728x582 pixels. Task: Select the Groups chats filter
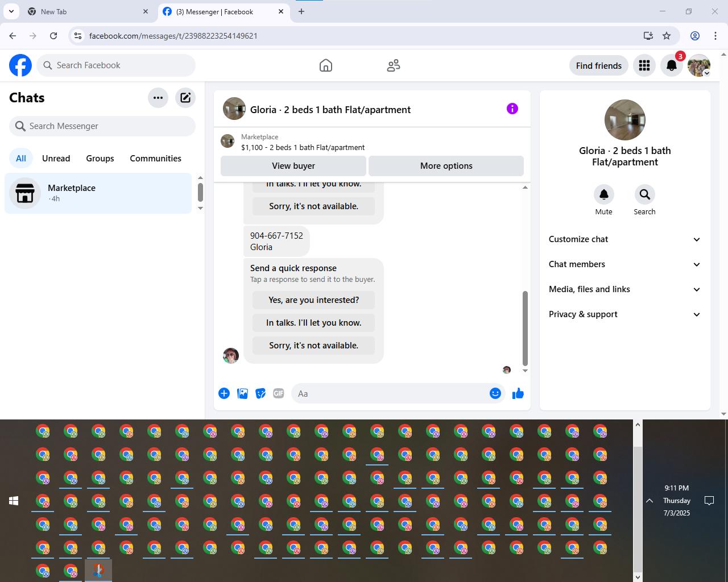click(100, 159)
